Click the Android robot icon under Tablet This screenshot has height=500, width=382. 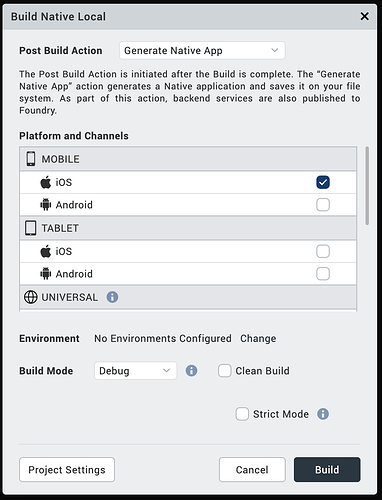pyautogui.click(x=46, y=274)
